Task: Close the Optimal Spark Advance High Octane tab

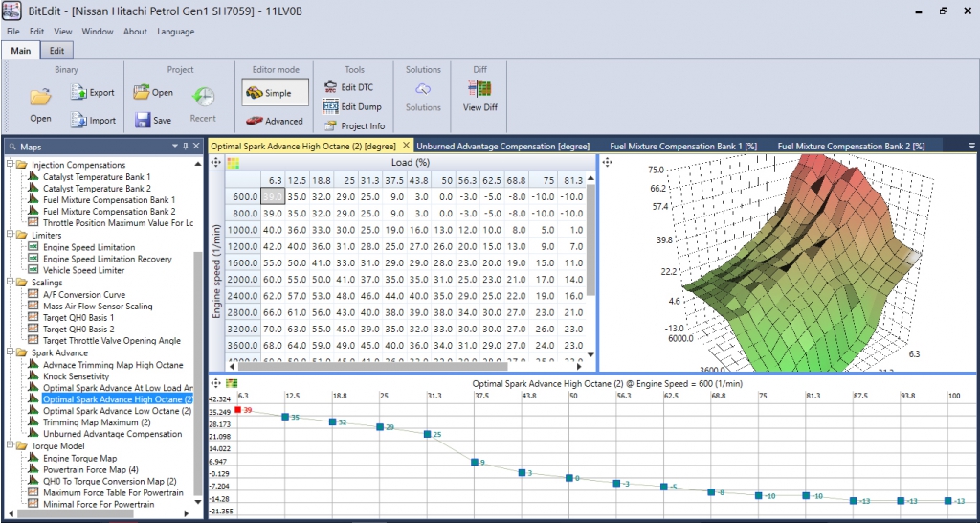Action: tap(406, 146)
